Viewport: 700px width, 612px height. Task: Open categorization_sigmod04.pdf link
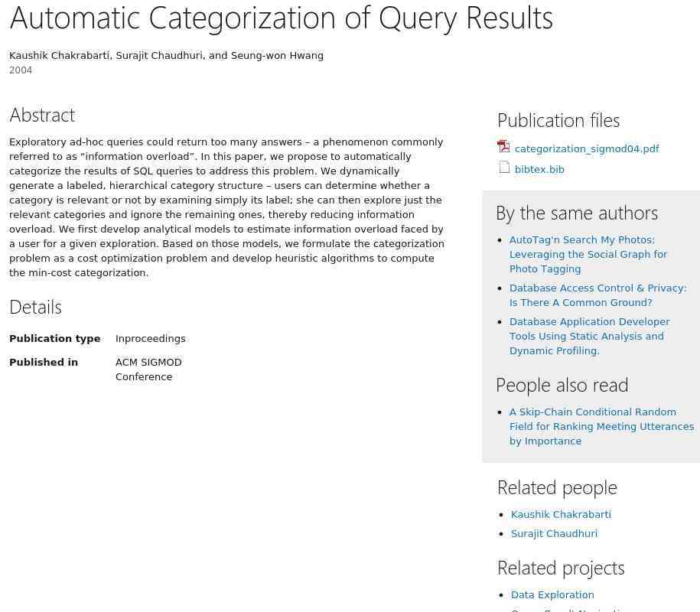[x=587, y=149]
